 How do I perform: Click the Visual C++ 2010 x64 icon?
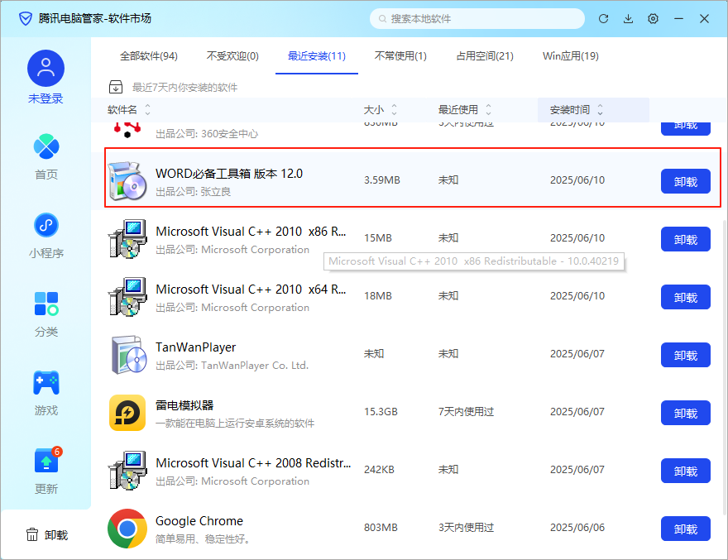click(127, 297)
